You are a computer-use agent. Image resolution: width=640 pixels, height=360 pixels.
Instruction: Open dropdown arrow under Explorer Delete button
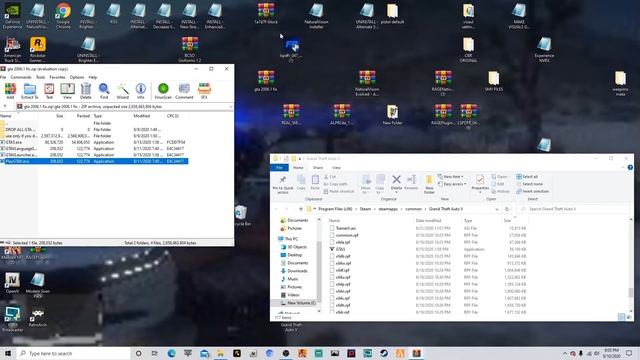(x=396, y=192)
